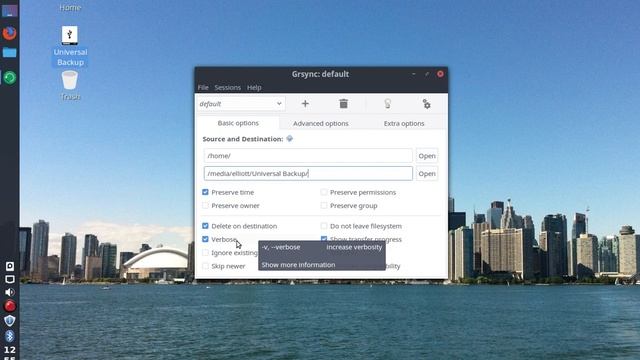640x360 pixels.
Task: Open the default session dropdown
Action: 241,104
